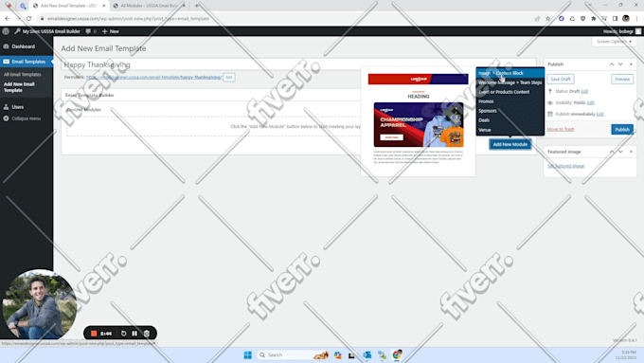
Task: Open Email Templates sidebar menu
Action: [27, 62]
